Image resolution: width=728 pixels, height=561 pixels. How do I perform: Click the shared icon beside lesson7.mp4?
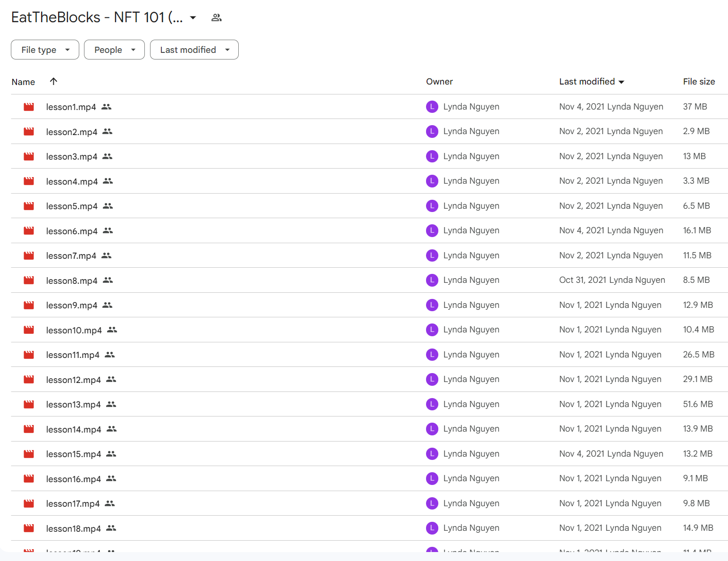[x=107, y=255]
